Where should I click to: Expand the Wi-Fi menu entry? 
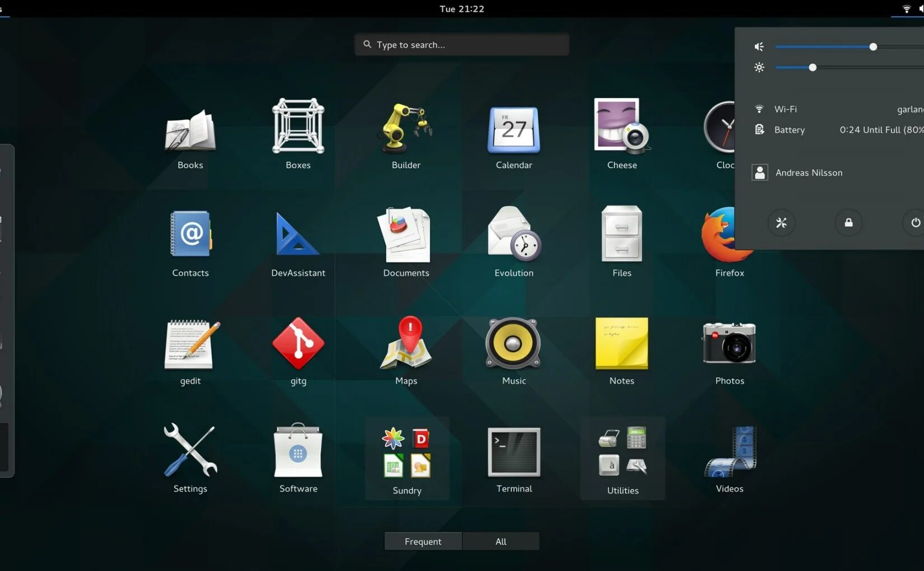(x=838, y=109)
